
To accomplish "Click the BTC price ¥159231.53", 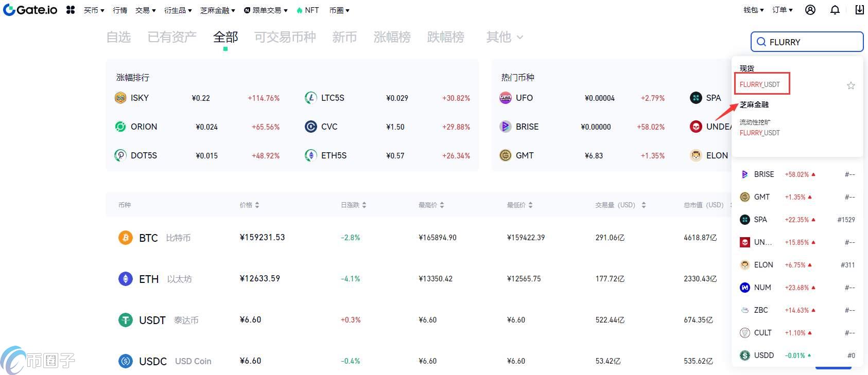I will point(263,237).
